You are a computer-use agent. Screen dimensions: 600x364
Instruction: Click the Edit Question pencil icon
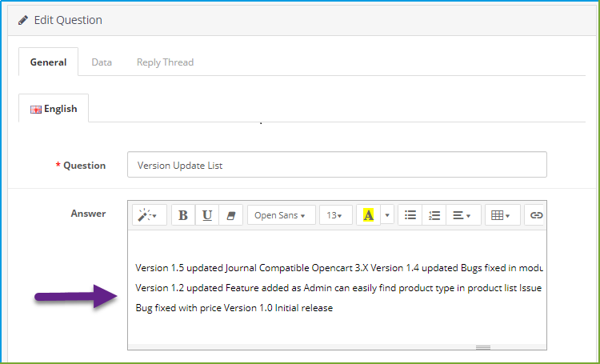click(23, 20)
